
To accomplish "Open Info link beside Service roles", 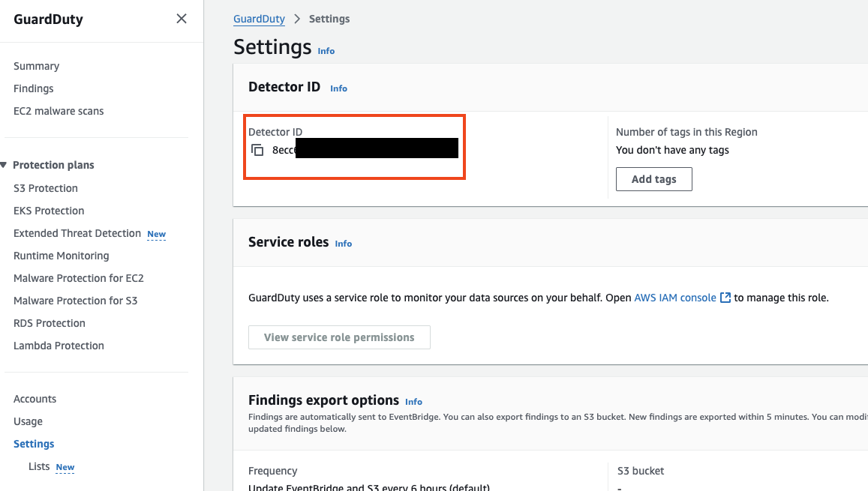I will 344,244.
